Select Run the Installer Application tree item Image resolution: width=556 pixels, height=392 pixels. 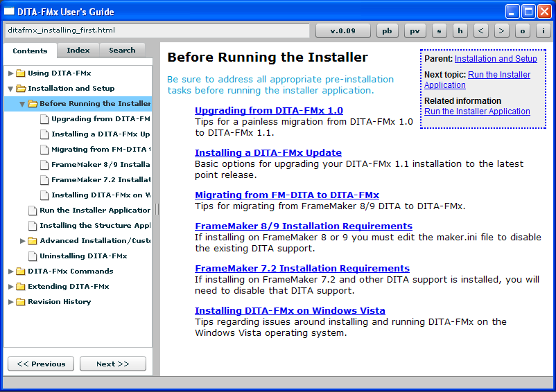(x=95, y=211)
